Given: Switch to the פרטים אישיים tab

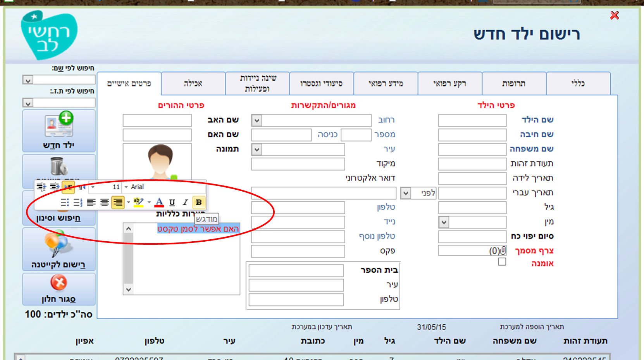Looking at the screenshot, I should [x=129, y=83].
